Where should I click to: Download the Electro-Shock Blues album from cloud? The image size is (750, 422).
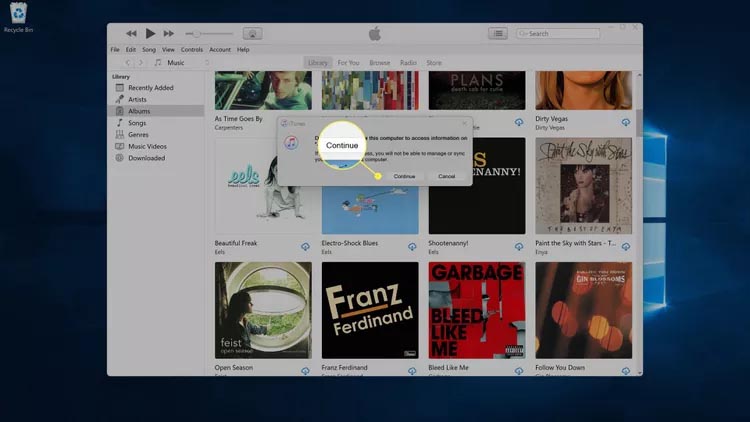tap(412, 246)
